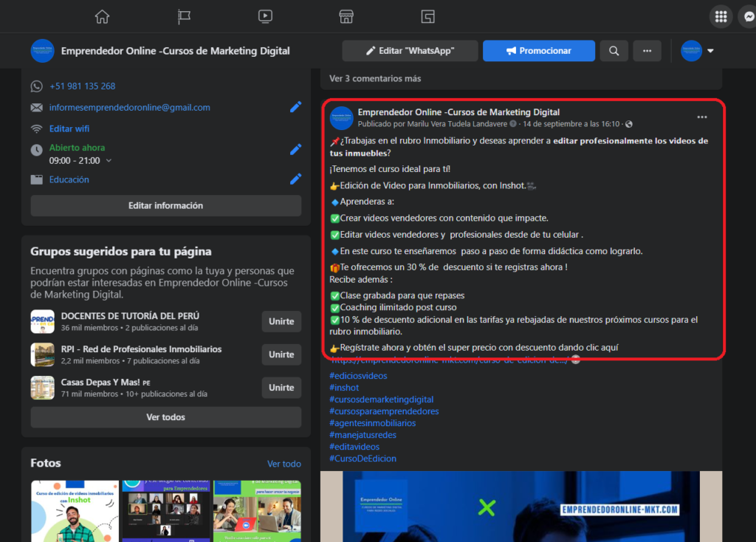The height and width of the screenshot is (542, 756).
Task: Join the DOCENTES DE TUTORÍA DEL PERÚ group
Action: point(281,321)
